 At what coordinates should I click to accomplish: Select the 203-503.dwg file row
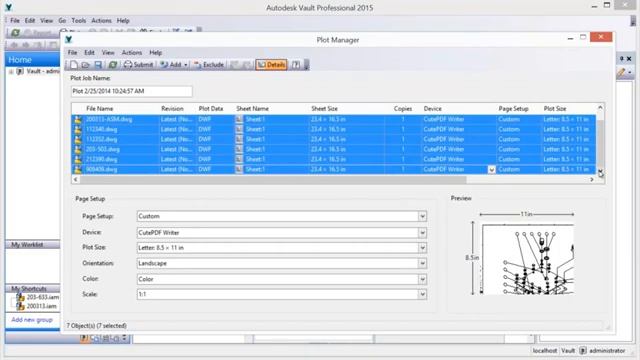[x=334, y=149]
